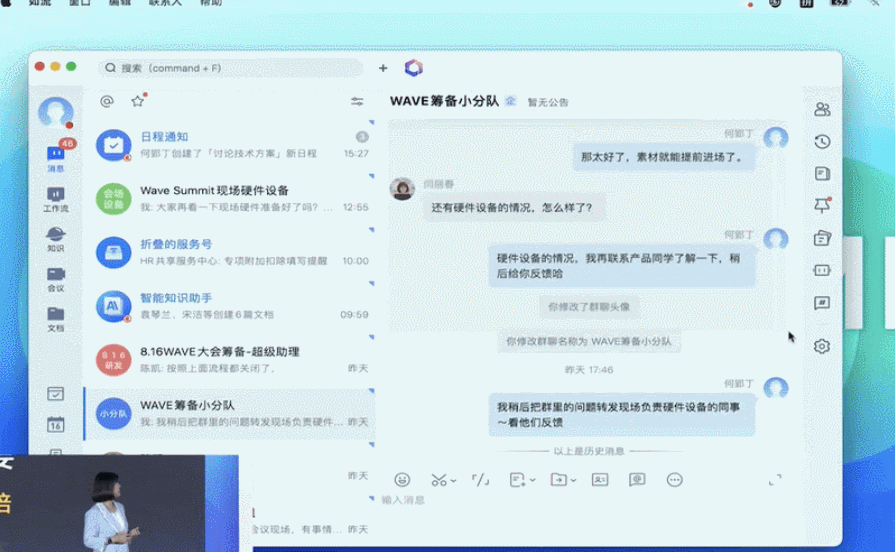
Task: Open chat history clock icon
Action: [x=822, y=142]
